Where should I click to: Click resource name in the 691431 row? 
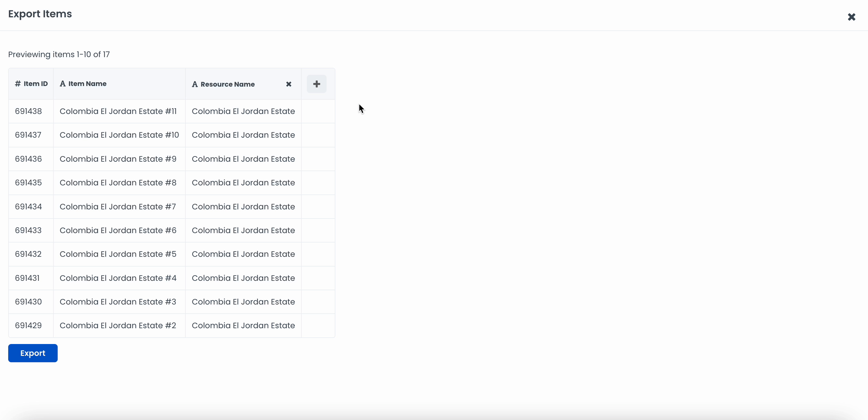[243, 278]
